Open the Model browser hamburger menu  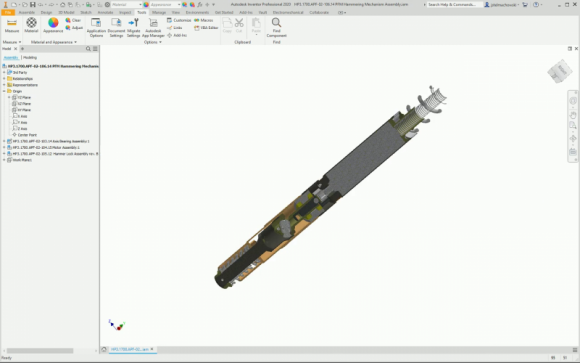pos(95,49)
